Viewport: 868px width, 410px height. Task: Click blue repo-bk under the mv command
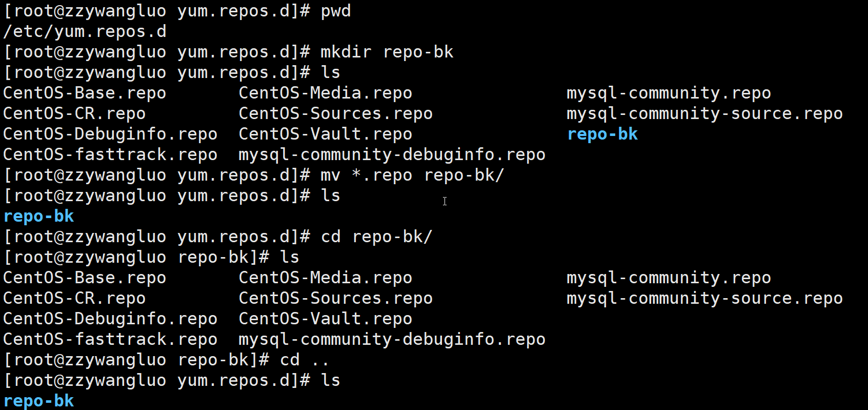38,217
